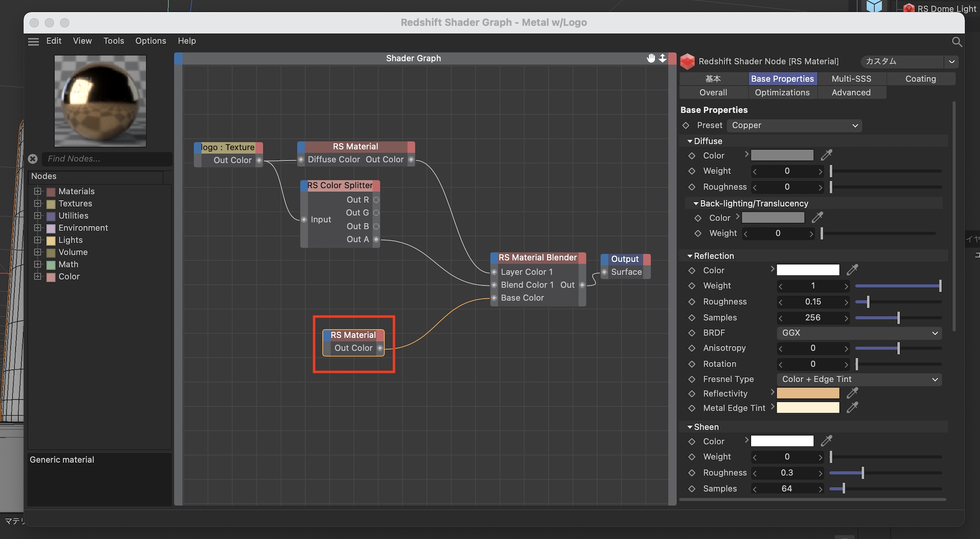
Task: Clear the Find Nodes search with X icon
Action: 33,159
